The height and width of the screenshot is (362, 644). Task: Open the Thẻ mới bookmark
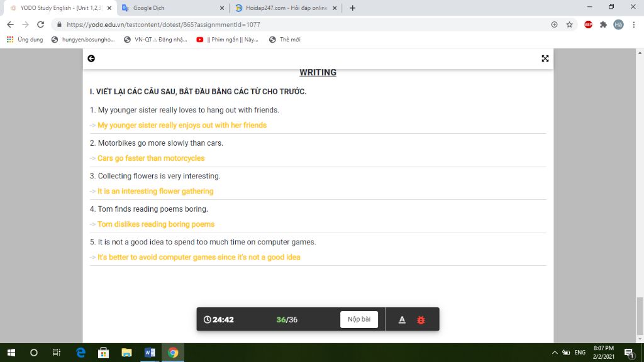point(285,40)
